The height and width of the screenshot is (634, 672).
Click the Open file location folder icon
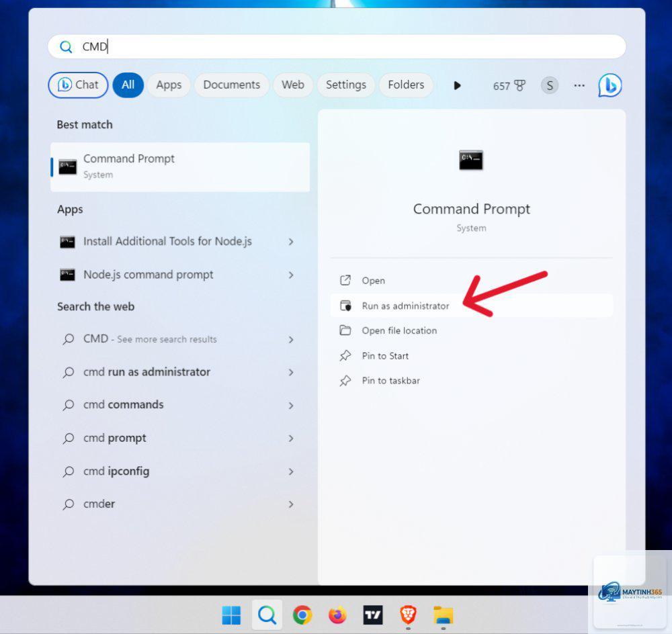[345, 330]
